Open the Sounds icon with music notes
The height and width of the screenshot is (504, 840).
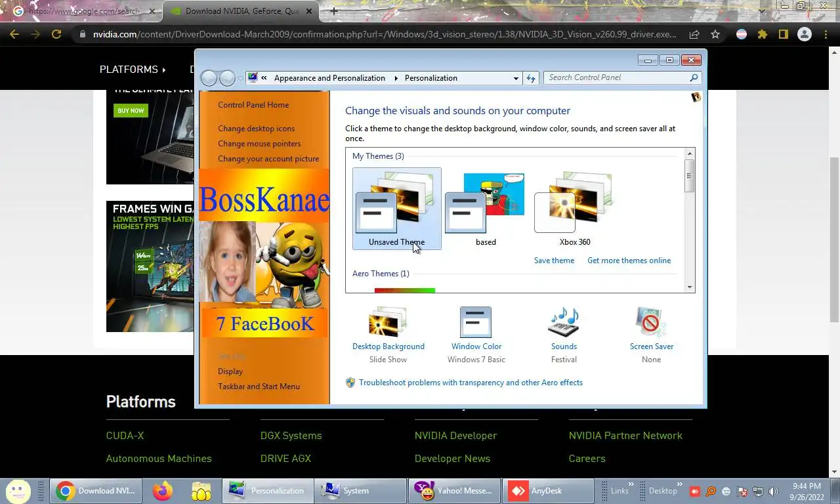[564, 322]
